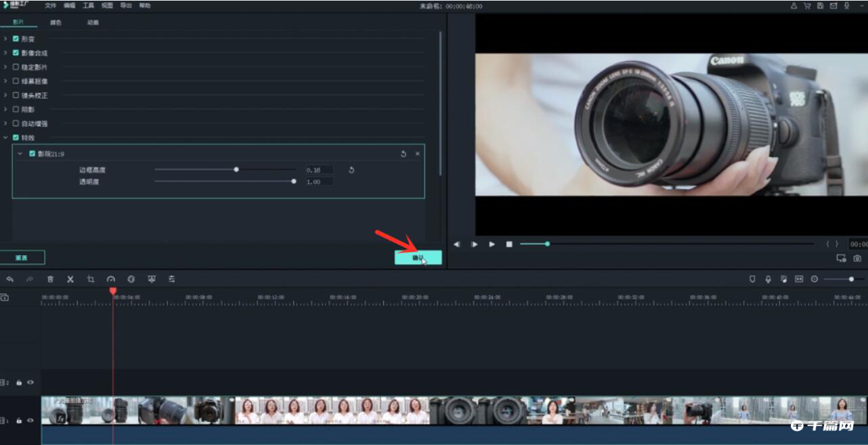868x445 pixels.
Task: Open the 文件 menu
Action: point(51,5)
